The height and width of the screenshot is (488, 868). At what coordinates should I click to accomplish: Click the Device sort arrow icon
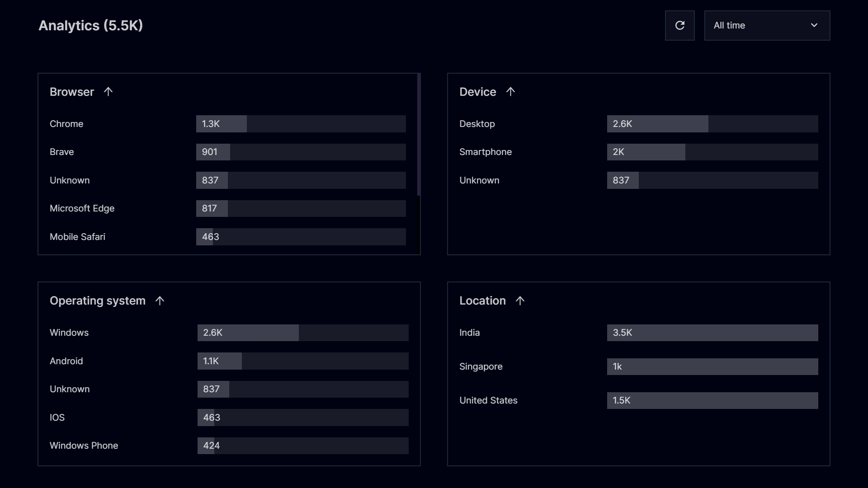[x=510, y=92]
